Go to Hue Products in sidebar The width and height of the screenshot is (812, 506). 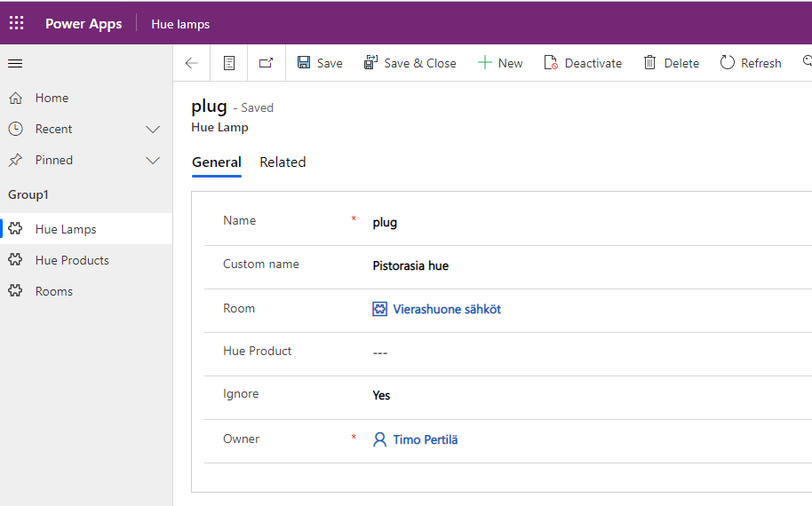(x=72, y=260)
